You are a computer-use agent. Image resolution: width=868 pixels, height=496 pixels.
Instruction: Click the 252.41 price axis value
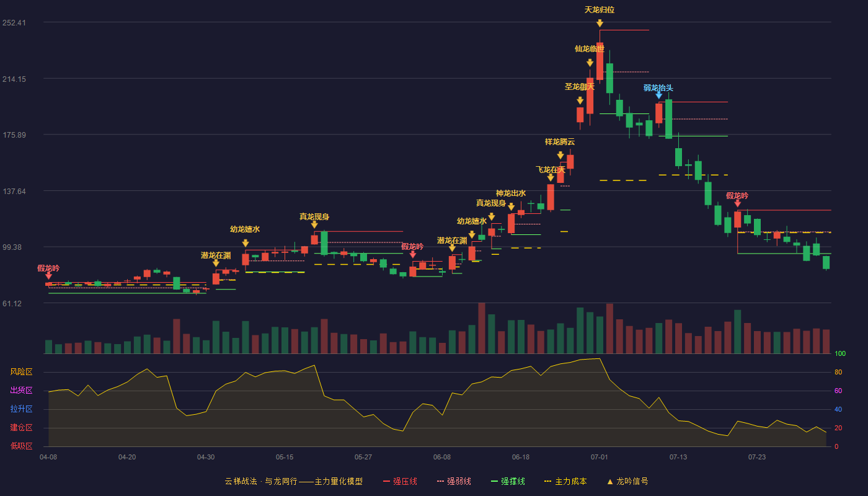pyautogui.click(x=14, y=22)
